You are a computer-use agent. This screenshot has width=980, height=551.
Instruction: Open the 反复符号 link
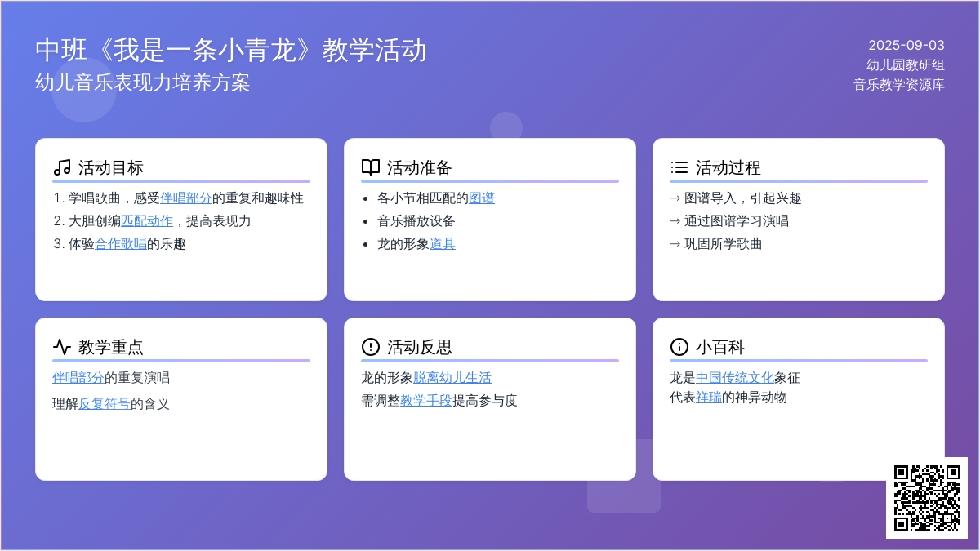105,403
